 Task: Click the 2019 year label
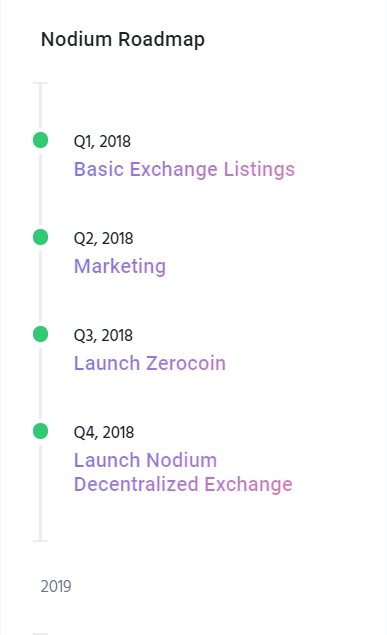(x=56, y=586)
